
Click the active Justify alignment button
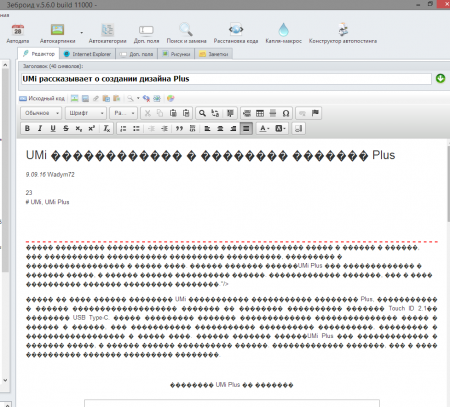tap(246, 129)
